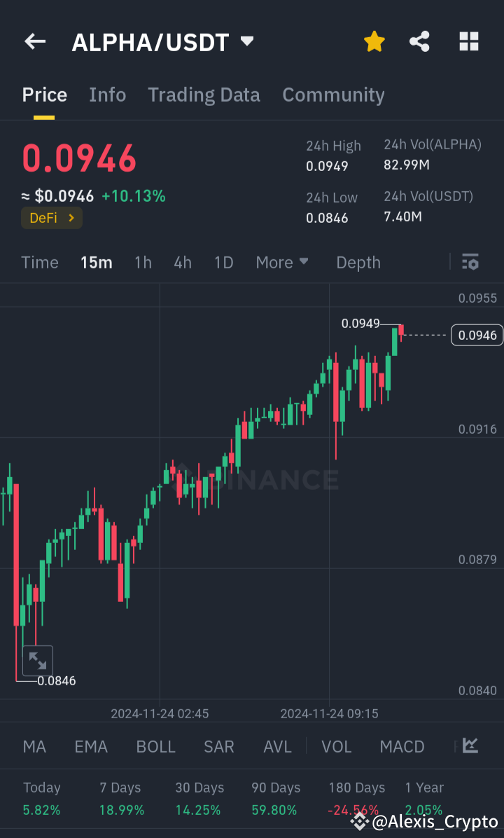Tap the DeFi category tag
The height and width of the screenshot is (838, 504).
pos(51,218)
